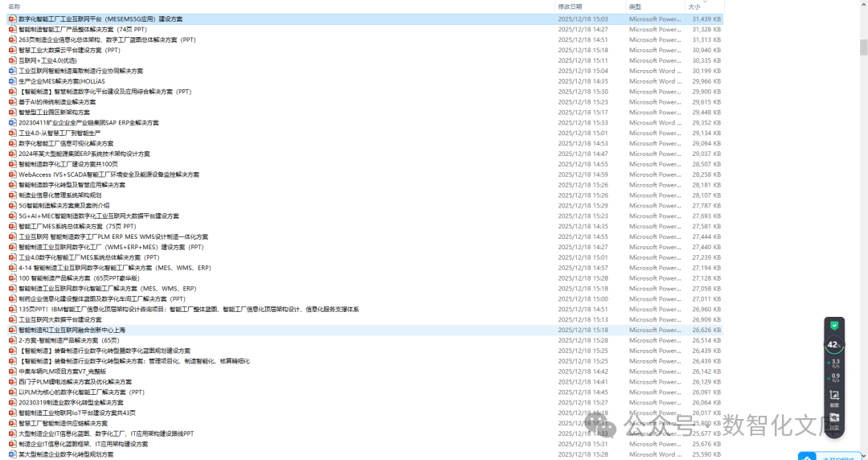This screenshot has width=868, height=460.
Task: Click Word icon of 工业互联网智能制造离散制造行业协同解决方案
Action: [x=13, y=71]
